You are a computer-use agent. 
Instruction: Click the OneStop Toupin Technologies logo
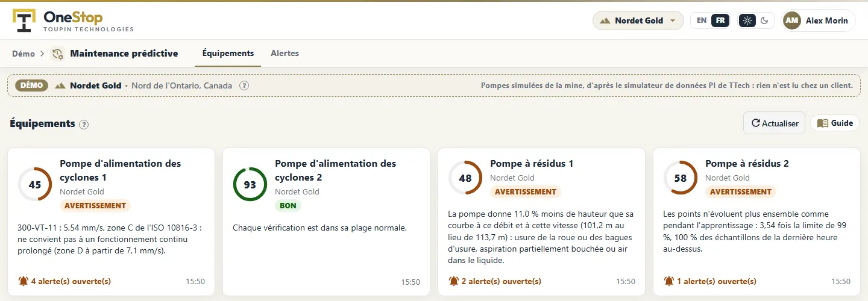pos(73,20)
